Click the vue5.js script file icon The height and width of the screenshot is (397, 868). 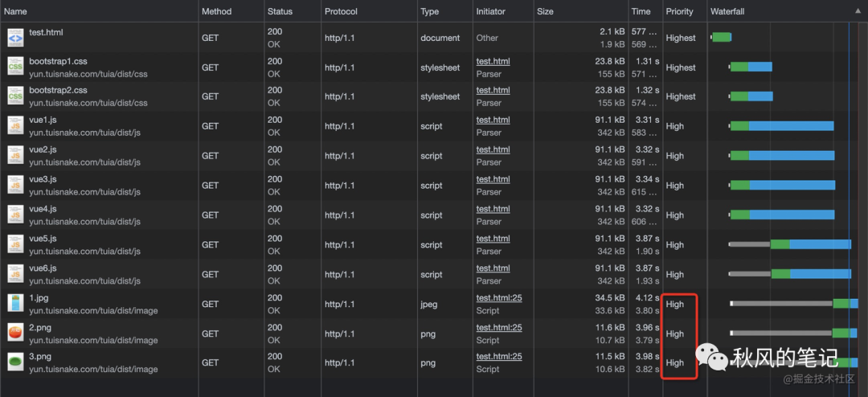(15, 244)
